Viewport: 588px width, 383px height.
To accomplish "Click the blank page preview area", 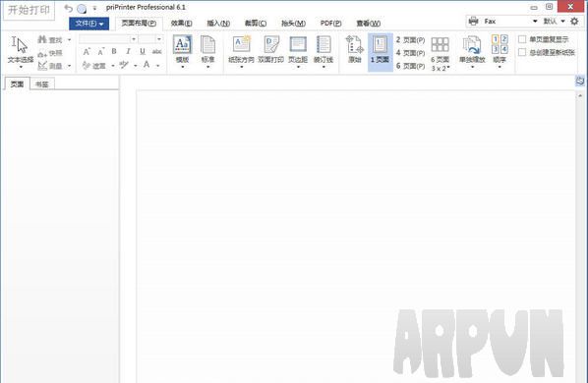I will point(356,236).
